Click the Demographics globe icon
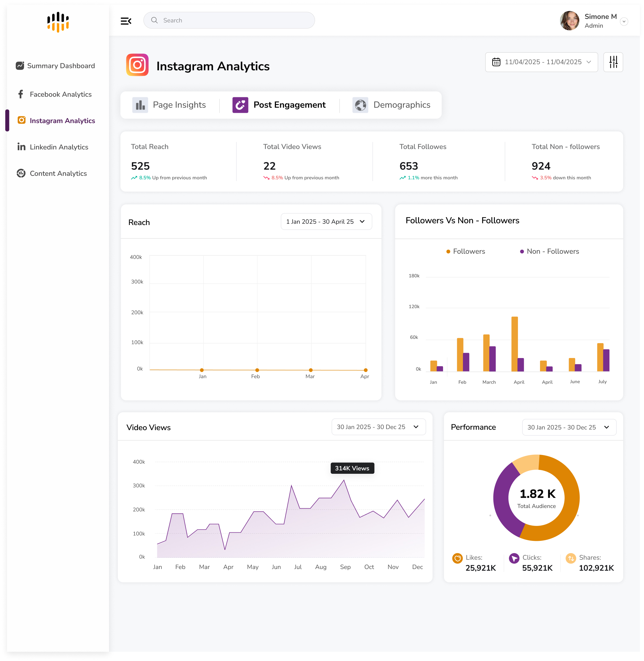The image size is (644, 661). [x=360, y=105]
